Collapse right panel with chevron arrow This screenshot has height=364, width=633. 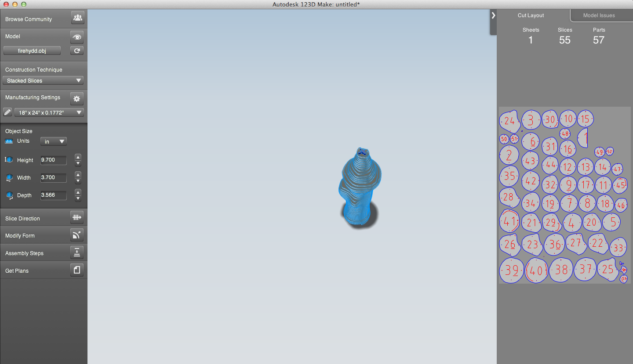493,15
